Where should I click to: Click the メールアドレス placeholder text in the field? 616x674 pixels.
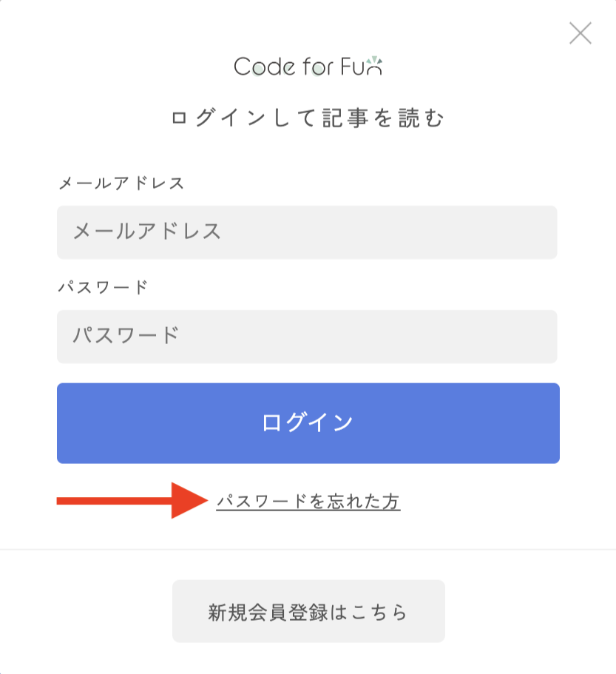147,232
